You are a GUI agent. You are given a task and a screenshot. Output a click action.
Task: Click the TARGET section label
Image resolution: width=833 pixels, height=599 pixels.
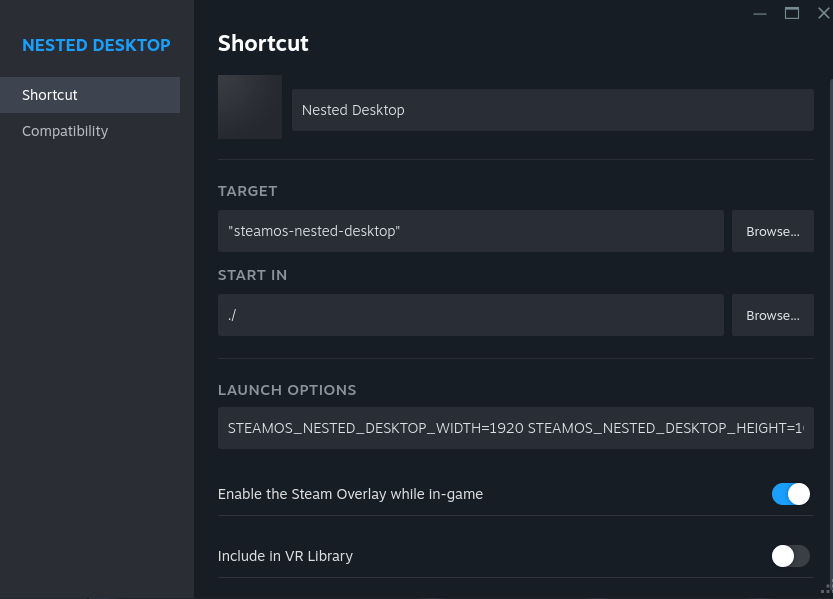247,191
